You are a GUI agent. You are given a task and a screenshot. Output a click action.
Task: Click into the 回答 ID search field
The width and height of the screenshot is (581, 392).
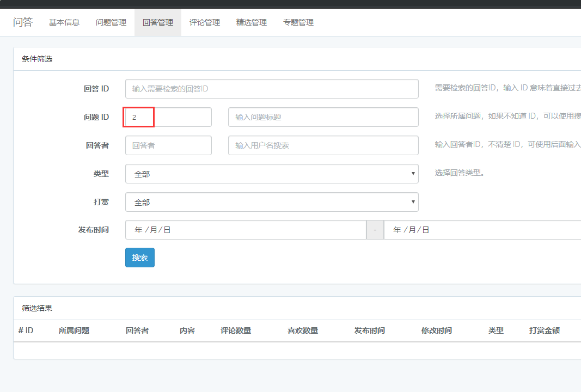272,88
